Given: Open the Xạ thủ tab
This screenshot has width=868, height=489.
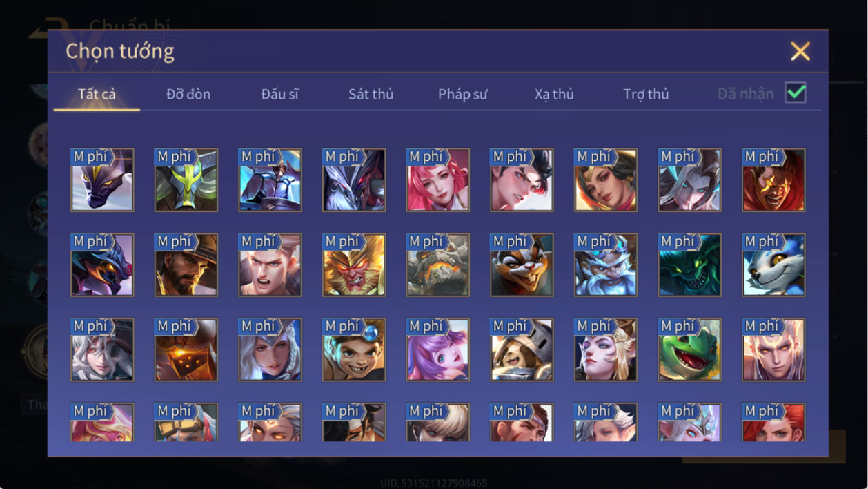Looking at the screenshot, I should tap(555, 94).
